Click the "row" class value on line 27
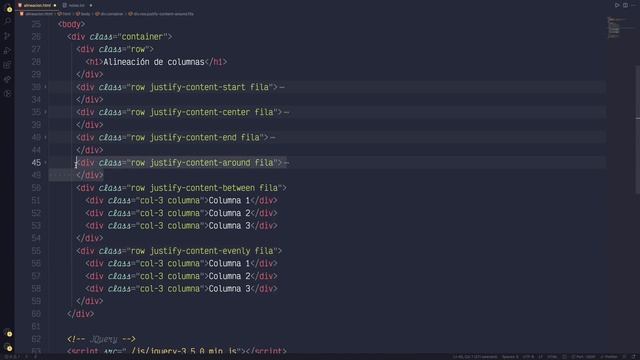The image size is (640, 360). tap(138, 49)
